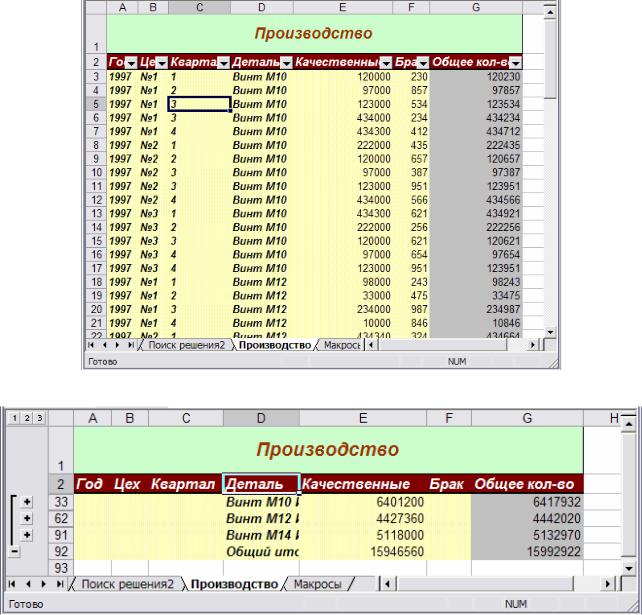This screenshot has height=615, width=642.
Task: Click horizontal scroll left arrow in bottom window
Action: pyautogui.click(x=388, y=584)
